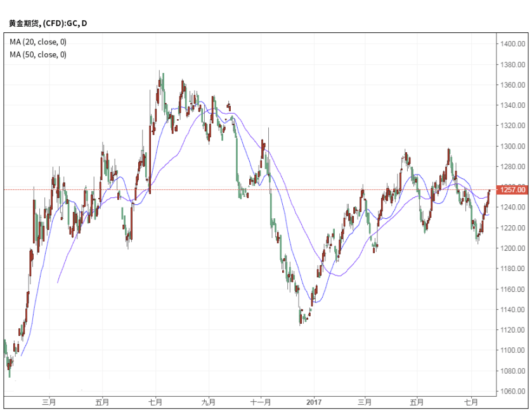Screen dimensions: 532x410
Task: Click the 十一月 label on time axis
Action: coord(261,402)
